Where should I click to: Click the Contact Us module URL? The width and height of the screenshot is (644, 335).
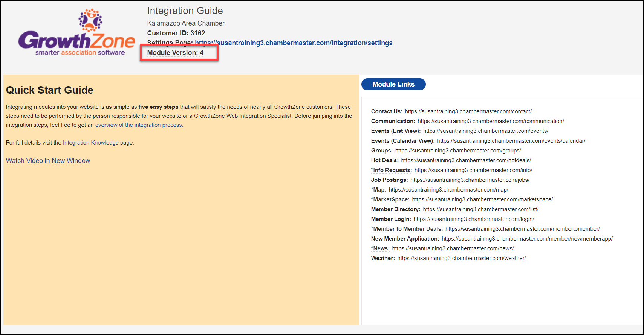468,111
